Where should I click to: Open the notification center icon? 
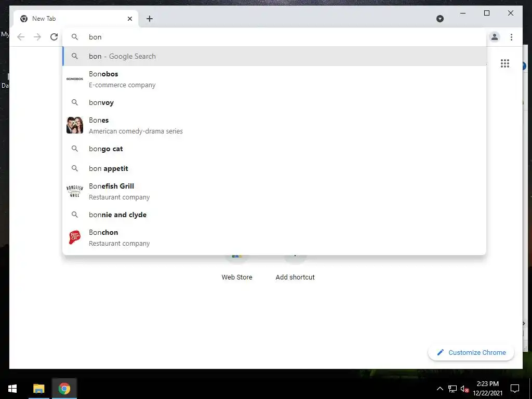pyautogui.click(x=515, y=389)
